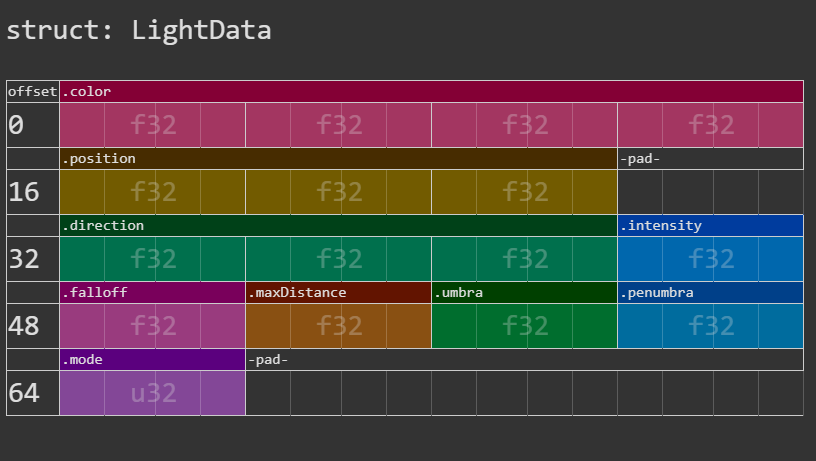Image resolution: width=816 pixels, height=461 pixels.
Task: Click the offset column header
Action: (x=33, y=92)
